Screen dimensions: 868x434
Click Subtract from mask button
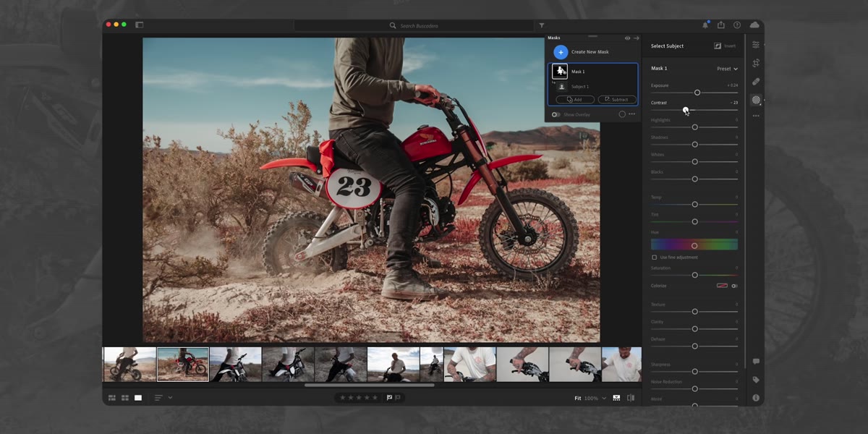pos(617,99)
